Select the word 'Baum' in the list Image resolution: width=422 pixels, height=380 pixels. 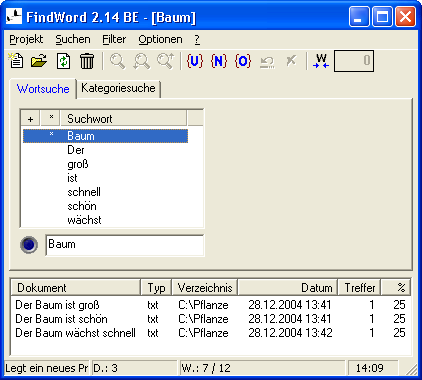(105, 136)
